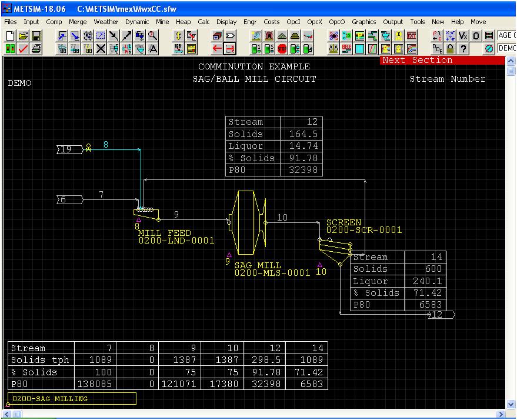Save the model with the floppy disk icon
517x420 pixels.
coord(36,36)
